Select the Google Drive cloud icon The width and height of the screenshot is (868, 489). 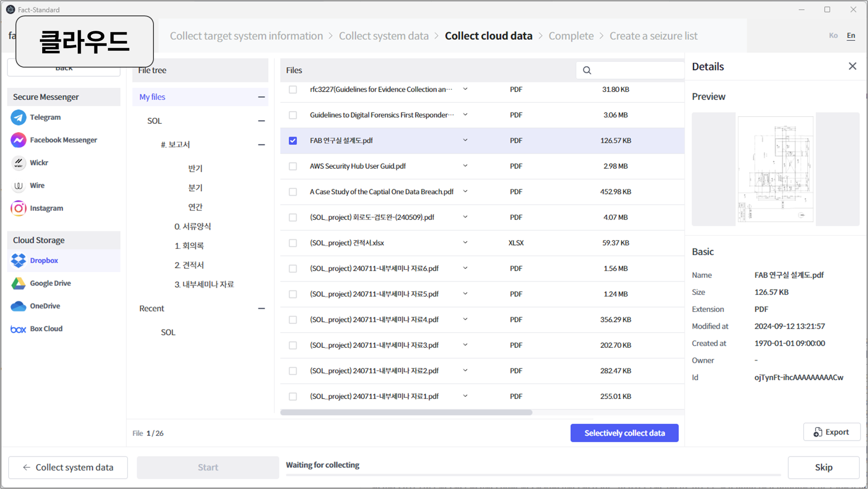coord(19,284)
